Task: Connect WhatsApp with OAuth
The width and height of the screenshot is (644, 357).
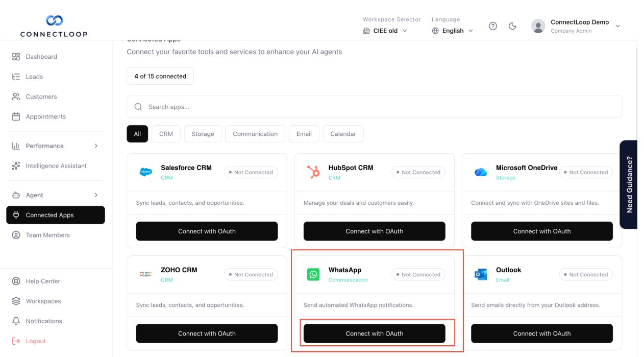Action: coord(374,334)
